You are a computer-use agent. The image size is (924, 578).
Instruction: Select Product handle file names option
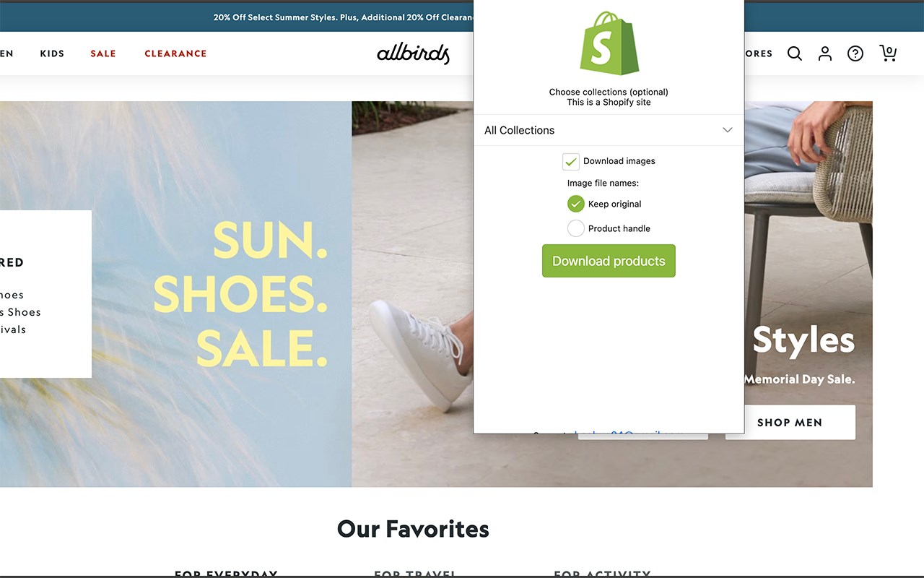pyautogui.click(x=575, y=228)
